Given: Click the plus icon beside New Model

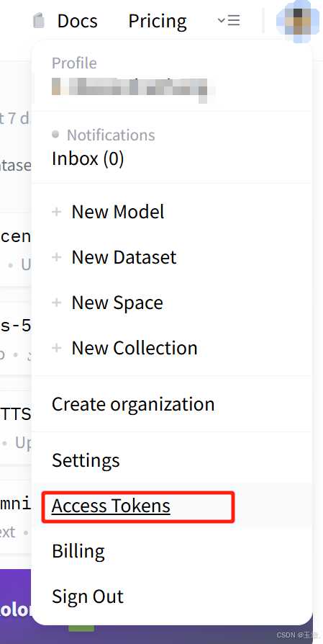Looking at the screenshot, I should pos(57,212).
